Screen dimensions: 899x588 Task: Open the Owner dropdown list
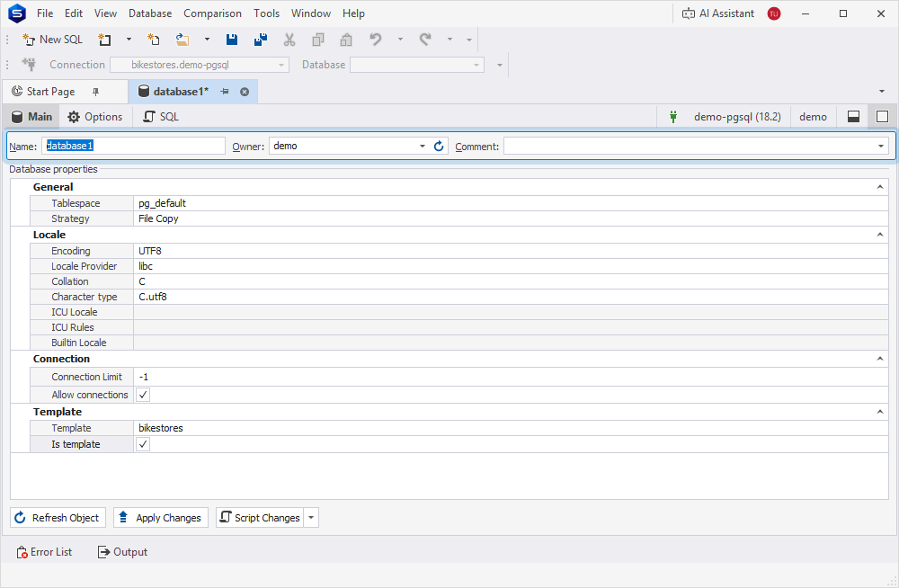click(x=422, y=146)
